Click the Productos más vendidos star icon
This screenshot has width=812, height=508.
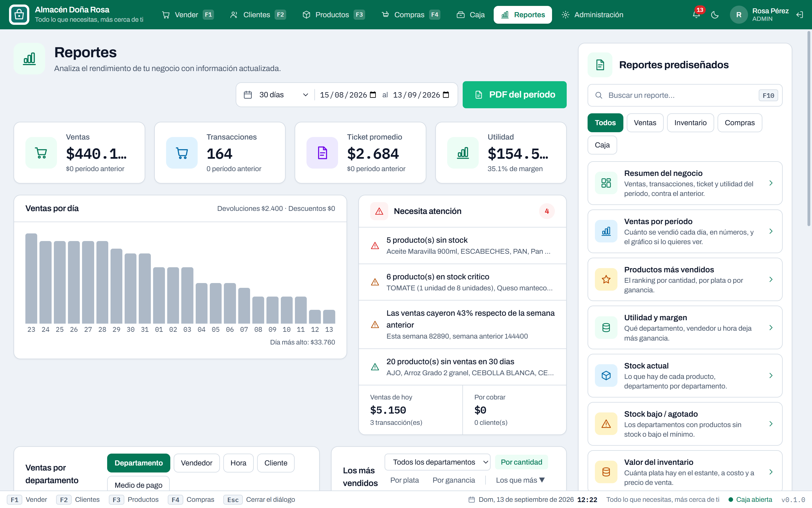(x=606, y=280)
